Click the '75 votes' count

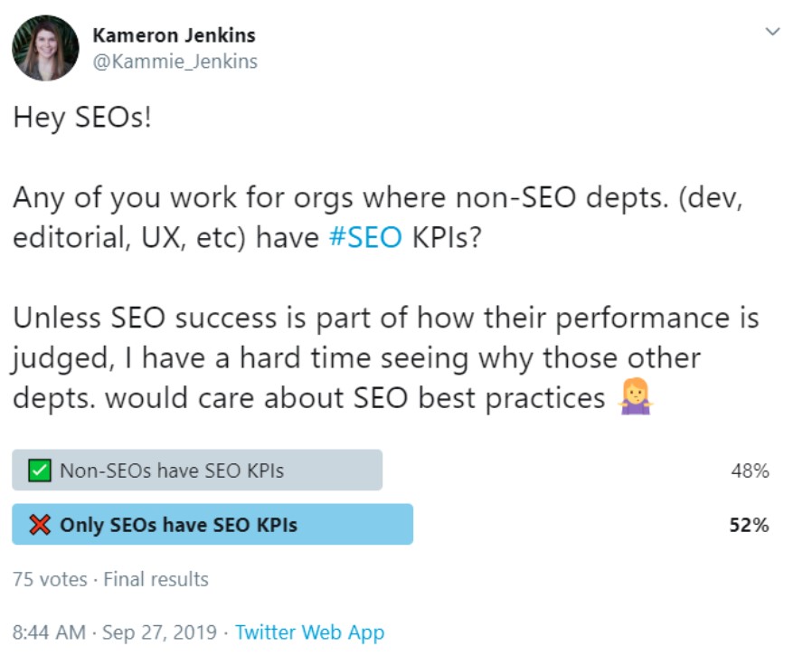[x=50, y=579]
